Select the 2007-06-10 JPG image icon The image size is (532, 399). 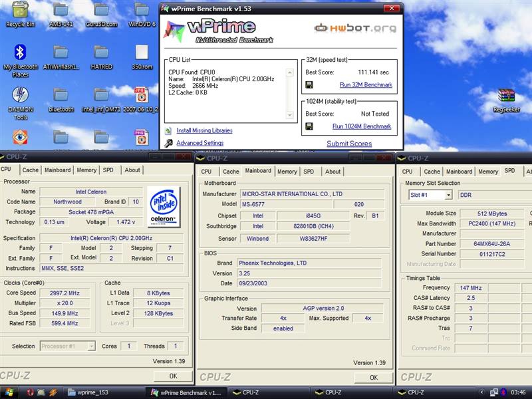pos(141,100)
